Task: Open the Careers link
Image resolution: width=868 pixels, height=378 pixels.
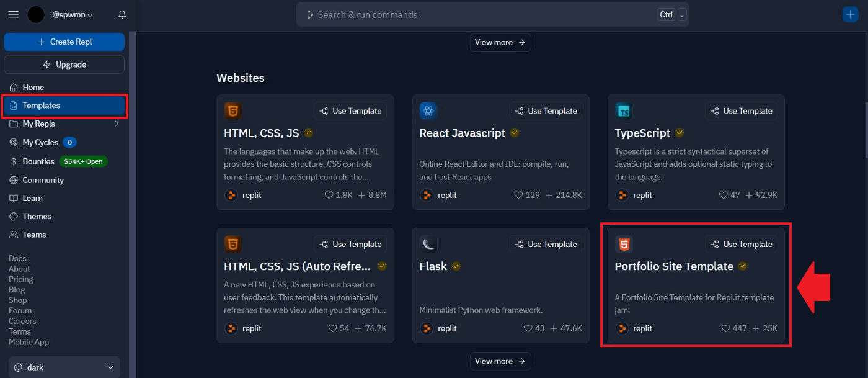Action: coord(22,322)
